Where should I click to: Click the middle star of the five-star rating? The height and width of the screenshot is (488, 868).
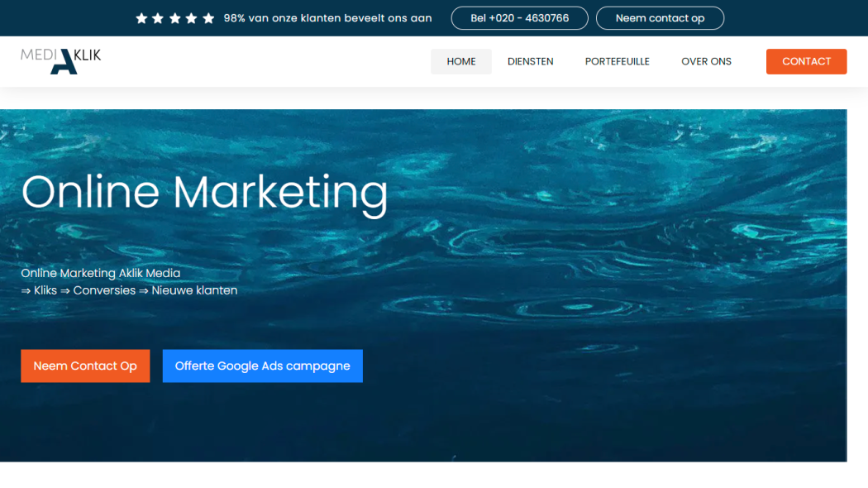tap(174, 18)
